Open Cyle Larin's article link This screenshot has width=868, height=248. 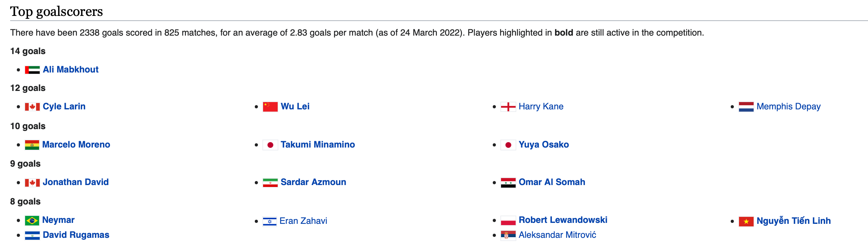point(64,106)
